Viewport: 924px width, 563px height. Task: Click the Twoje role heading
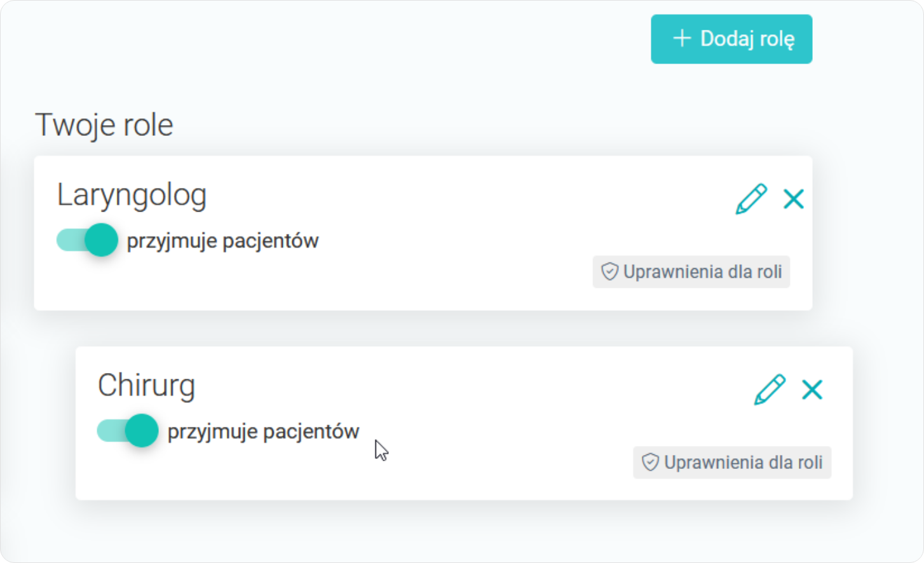105,125
